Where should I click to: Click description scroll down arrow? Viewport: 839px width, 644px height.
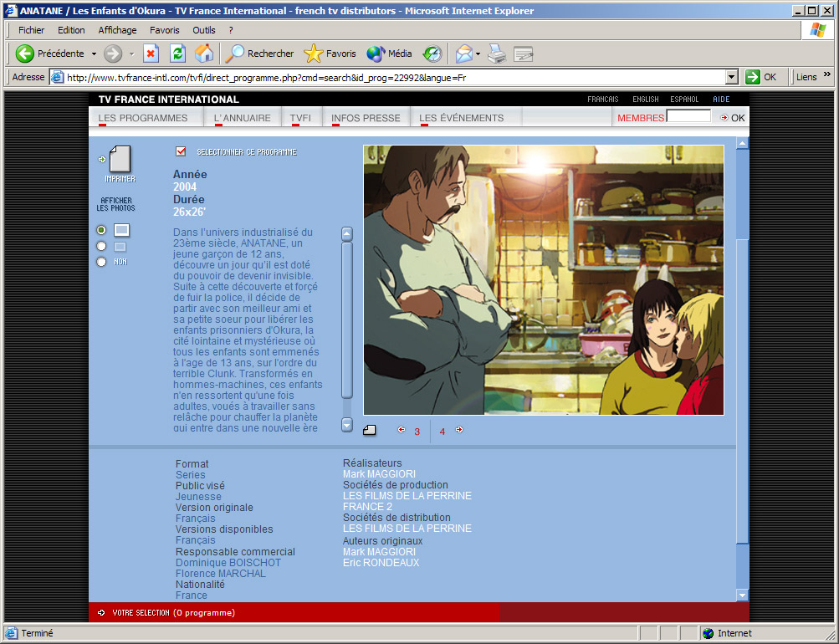point(347,425)
